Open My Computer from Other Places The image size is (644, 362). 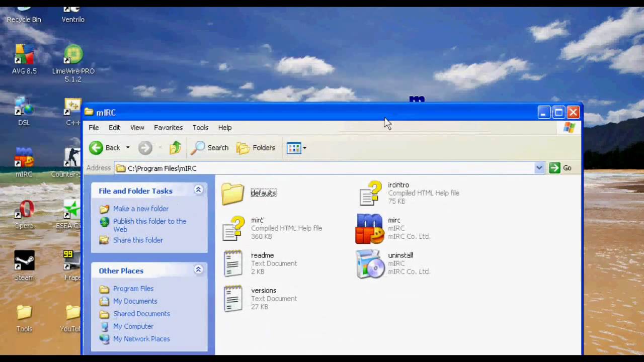coord(133,326)
